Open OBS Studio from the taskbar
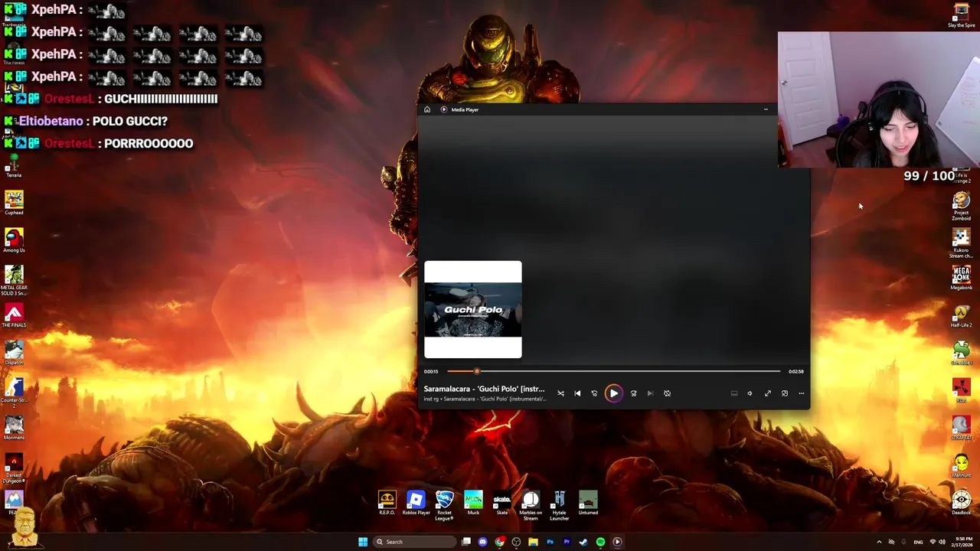Screen dimensions: 980x551 coord(516,542)
